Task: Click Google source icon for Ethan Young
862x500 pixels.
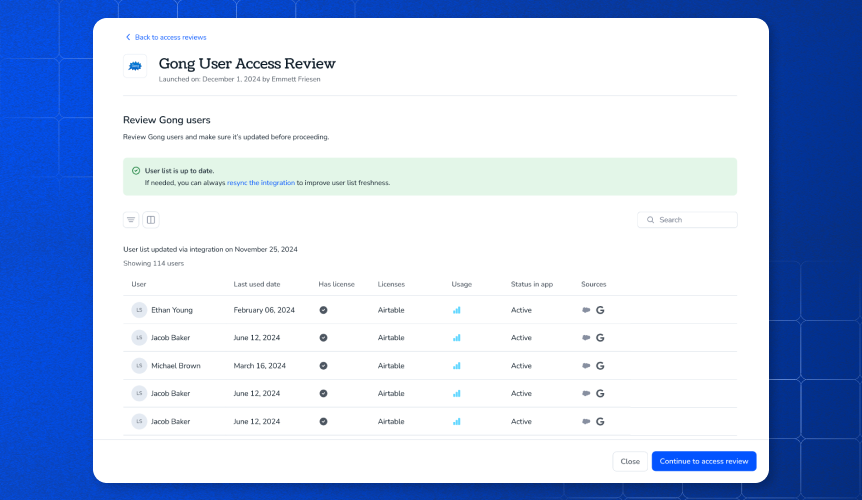Action: pyautogui.click(x=600, y=310)
